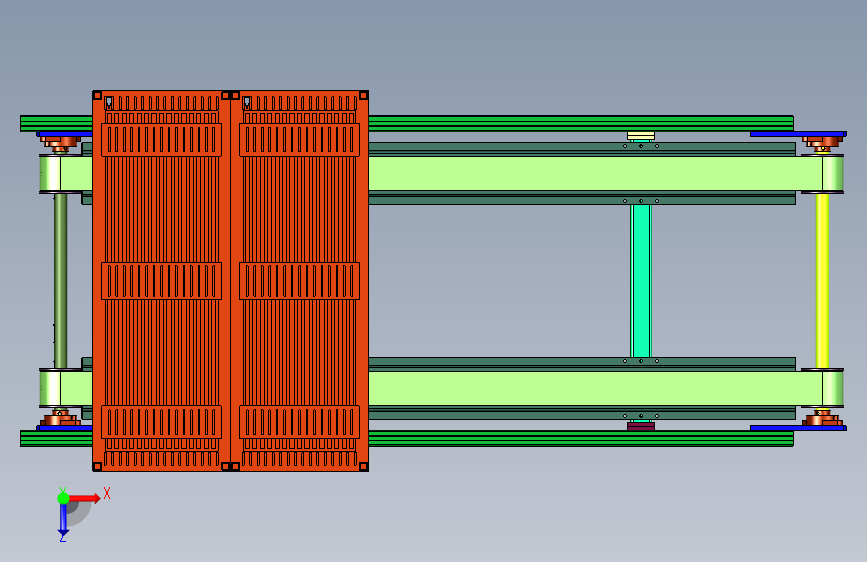Select the copper bearing at top right
The height and width of the screenshot is (562, 867).
tap(823, 143)
